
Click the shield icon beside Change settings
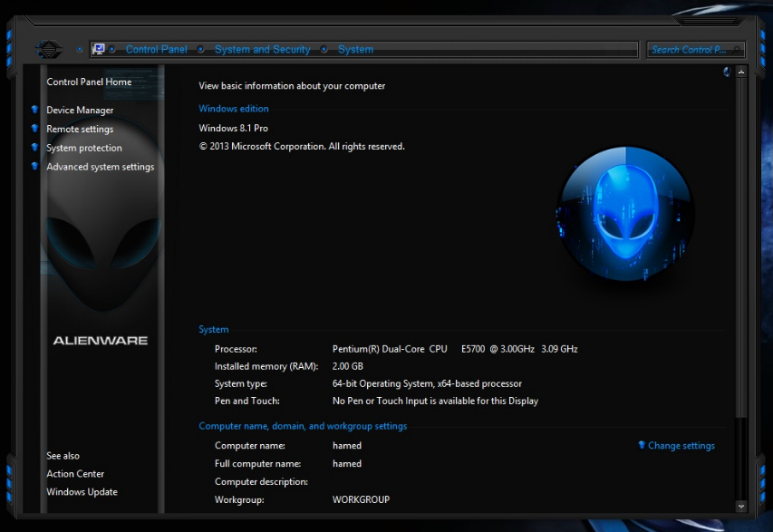pos(642,445)
